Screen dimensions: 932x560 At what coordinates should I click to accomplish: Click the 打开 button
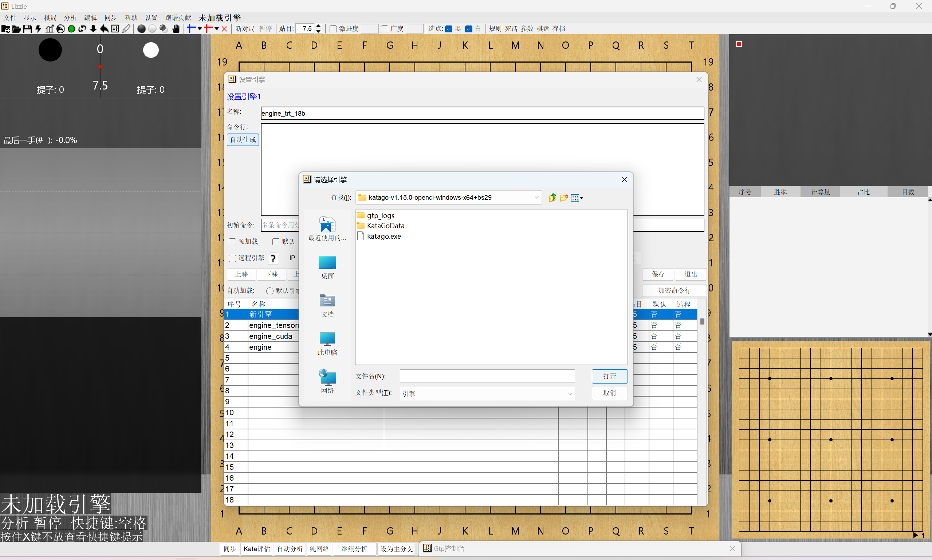[x=609, y=376]
